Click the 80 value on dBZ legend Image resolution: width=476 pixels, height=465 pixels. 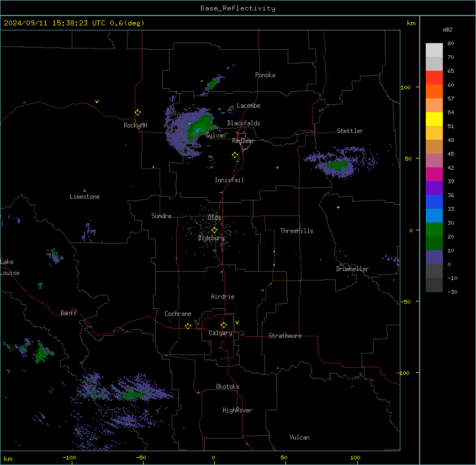pos(451,44)
